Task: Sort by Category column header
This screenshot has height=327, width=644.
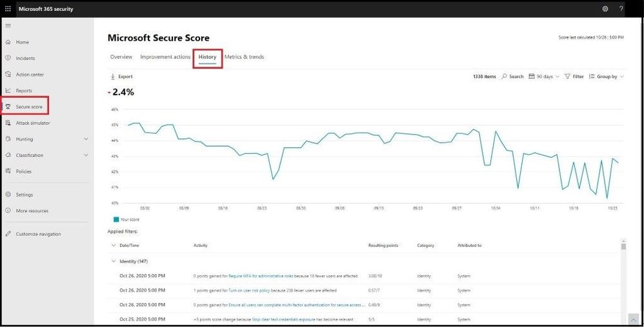Action: click(425, 245)
